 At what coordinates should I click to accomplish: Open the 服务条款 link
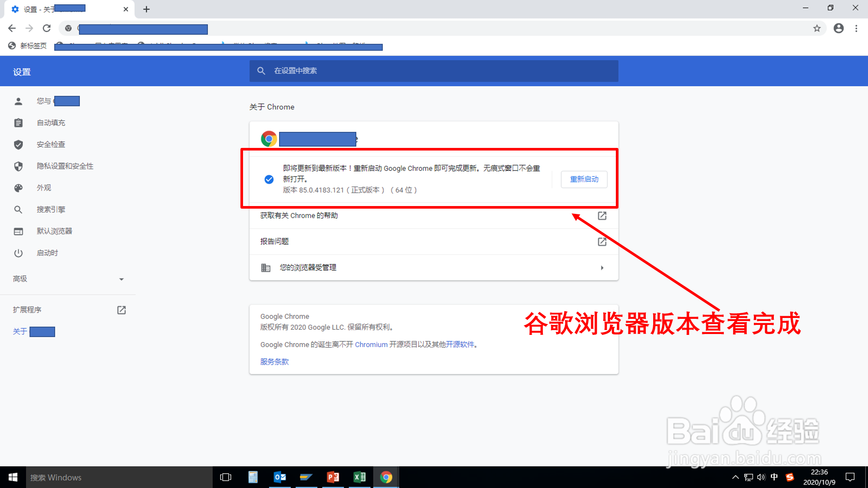pos(274,362)
